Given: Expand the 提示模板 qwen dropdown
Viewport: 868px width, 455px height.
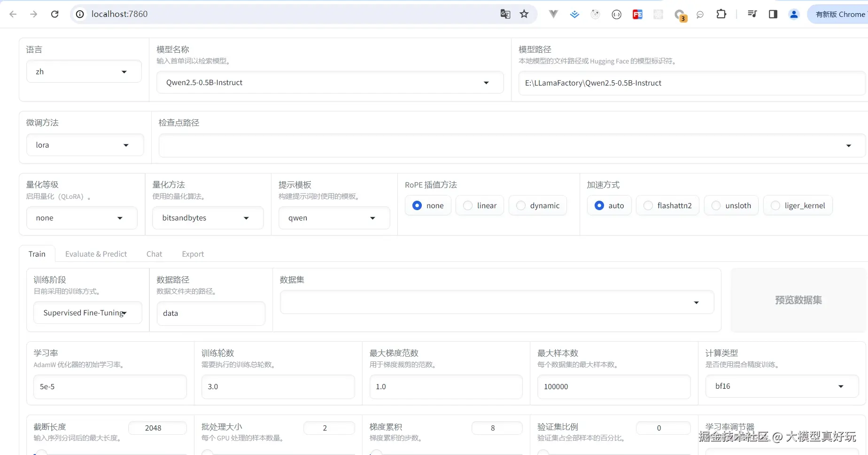Looking at the screenshot, I should [x=334, y=218].
